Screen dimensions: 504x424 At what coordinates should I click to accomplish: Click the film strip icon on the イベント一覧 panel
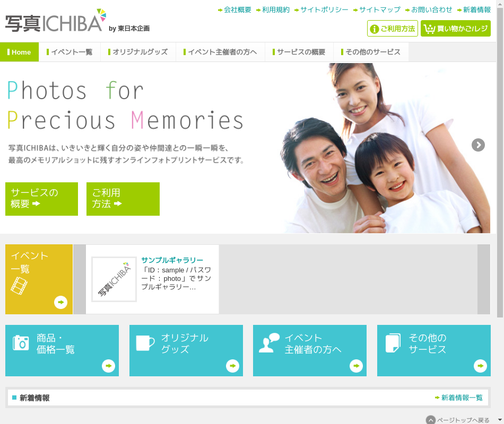point(19,286)
